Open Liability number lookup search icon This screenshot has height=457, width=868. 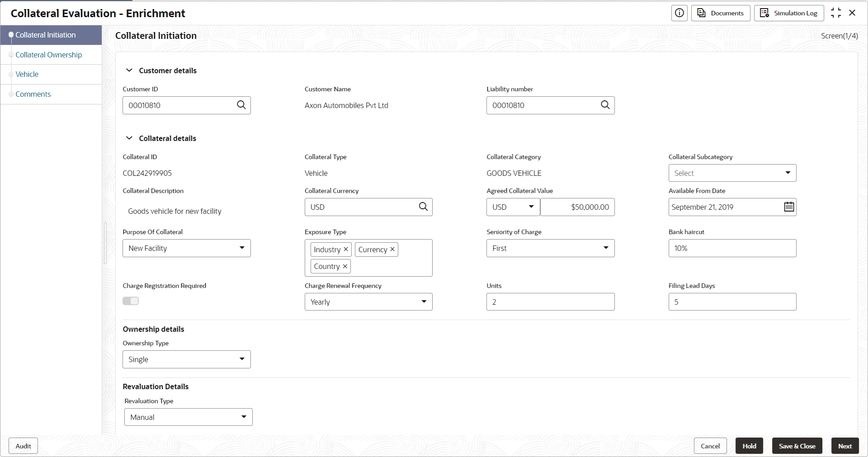coord(605,105)
